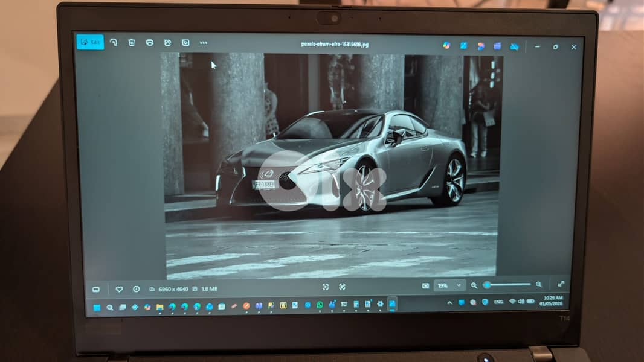Open Settings gear in the taskbar
This screenshot has height=362, width=644.
pos(381,304)
